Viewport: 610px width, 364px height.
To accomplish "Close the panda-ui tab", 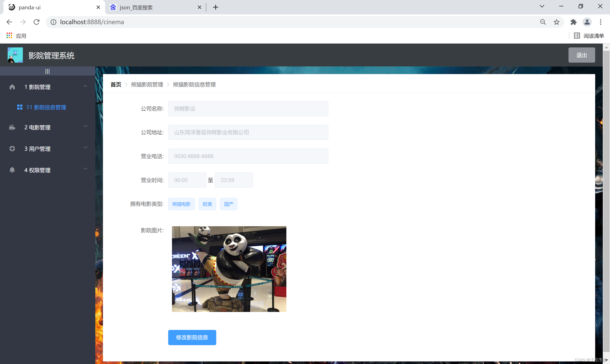I will tap(98, 7).
